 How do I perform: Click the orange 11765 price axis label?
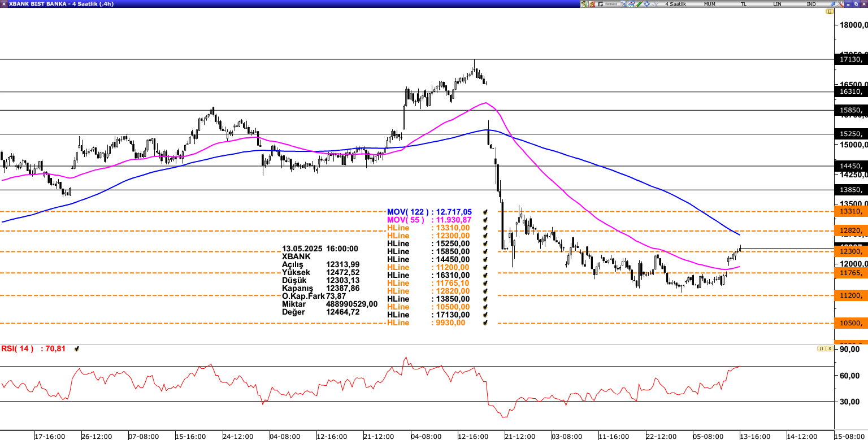coord(850,273)
